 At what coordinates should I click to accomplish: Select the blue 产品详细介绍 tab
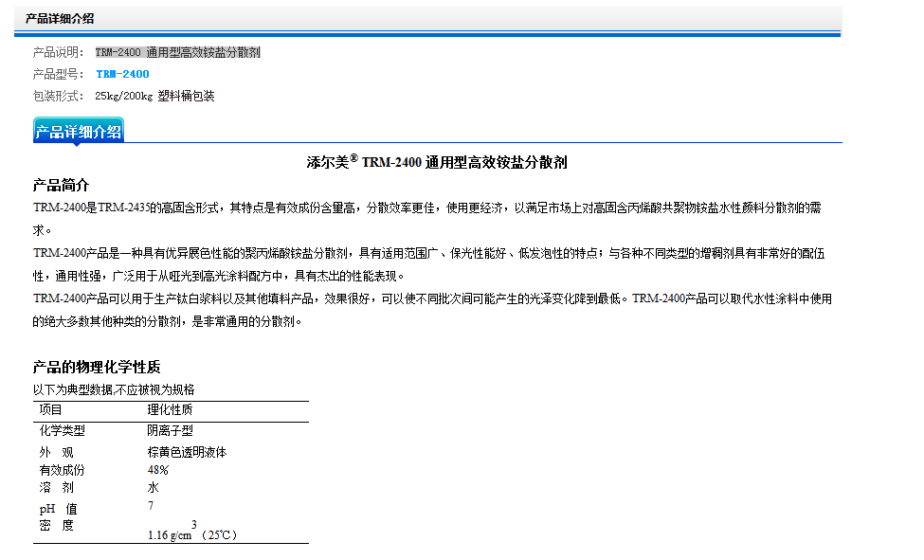tap(78, 132)
